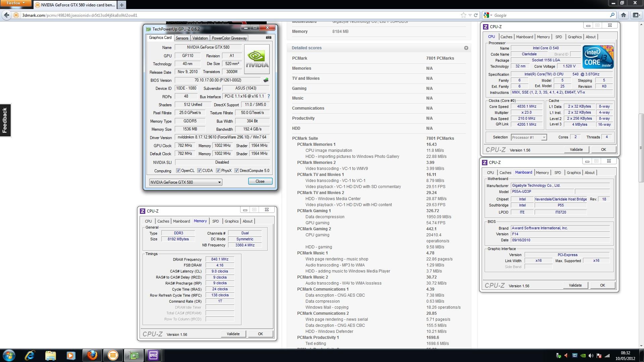Open the Sensors tab in GPU-Z
Screen dimensions: 644x362
tap(182, 38)
